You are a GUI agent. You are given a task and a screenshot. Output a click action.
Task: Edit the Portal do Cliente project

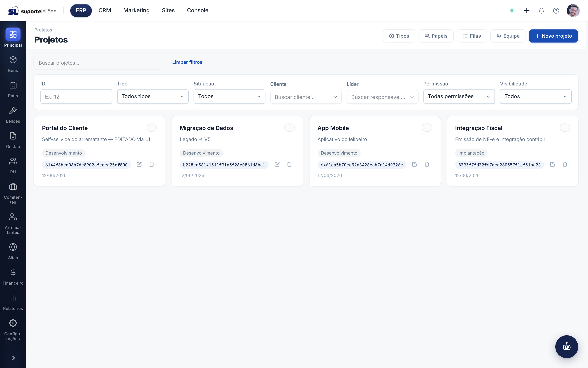point(139,164)
